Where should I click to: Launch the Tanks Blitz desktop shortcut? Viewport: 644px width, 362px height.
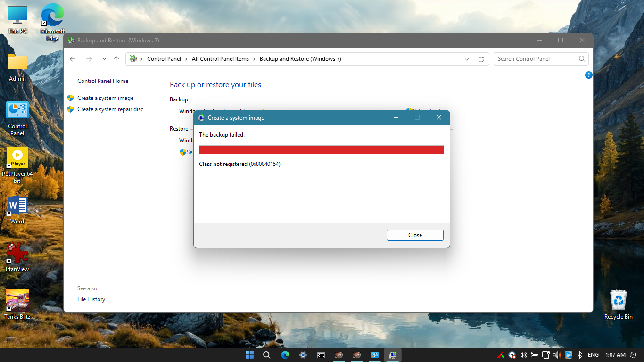[x=17, y=304]
